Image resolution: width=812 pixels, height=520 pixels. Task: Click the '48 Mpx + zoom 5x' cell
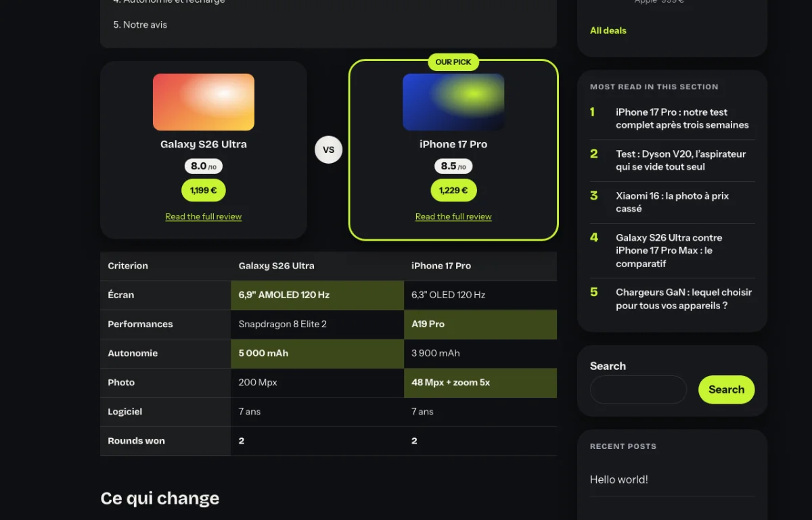pos(480,383)
